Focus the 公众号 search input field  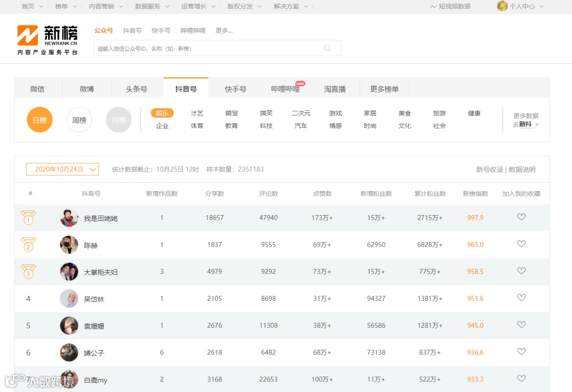coord(217,48)
